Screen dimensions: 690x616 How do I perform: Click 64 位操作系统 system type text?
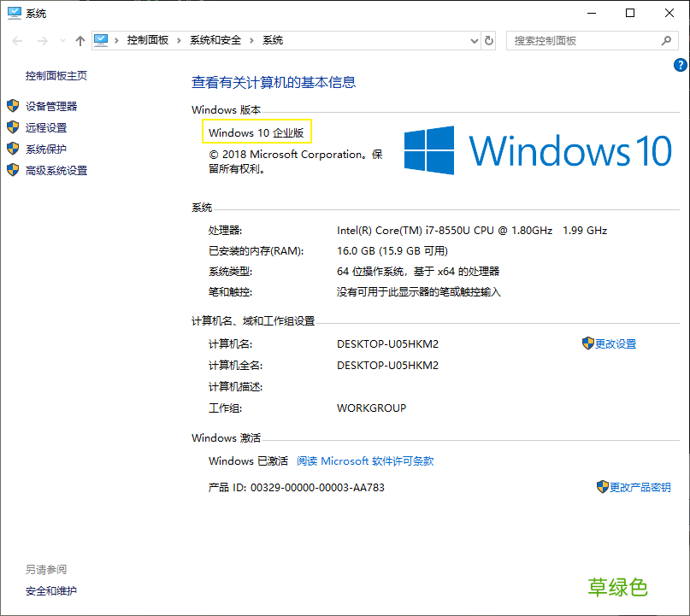[x=418, y=272]
